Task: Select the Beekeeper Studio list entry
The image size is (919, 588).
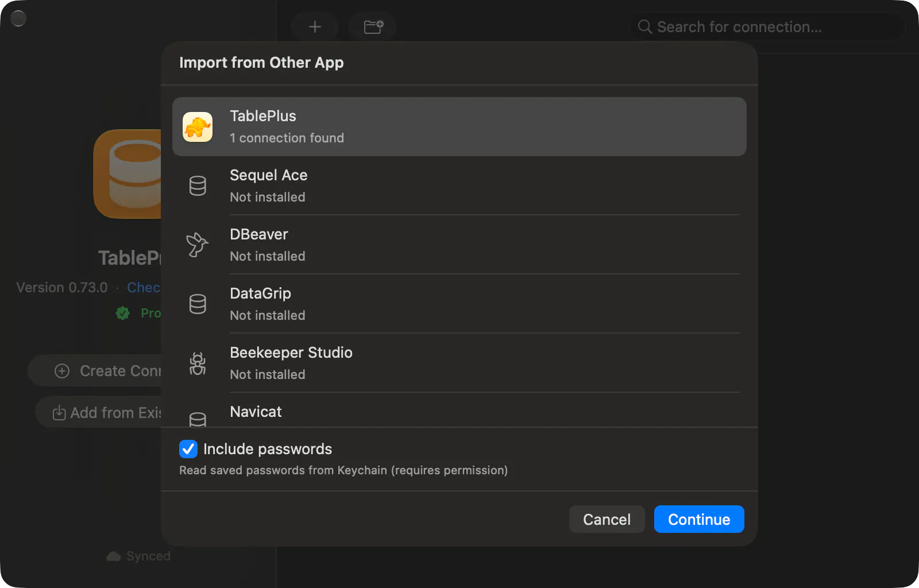Action: click(x=459, y=363)
